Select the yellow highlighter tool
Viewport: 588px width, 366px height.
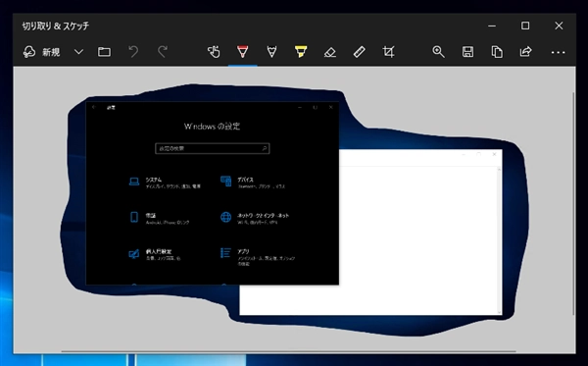point(301,52)
